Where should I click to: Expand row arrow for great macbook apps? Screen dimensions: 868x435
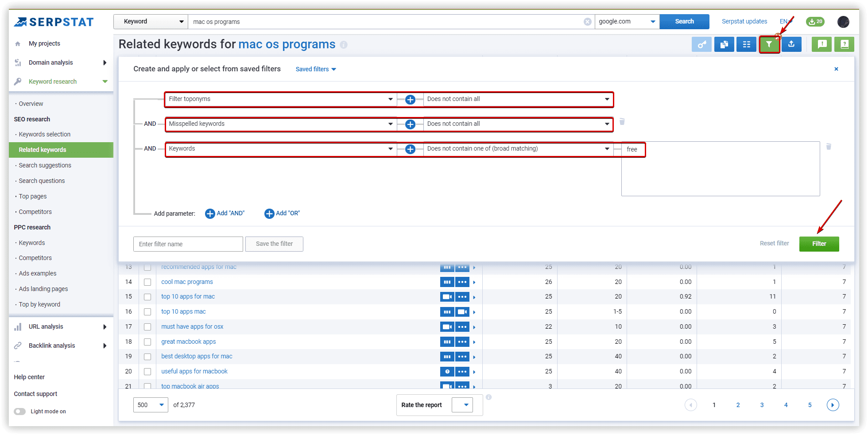coord(474,342)
